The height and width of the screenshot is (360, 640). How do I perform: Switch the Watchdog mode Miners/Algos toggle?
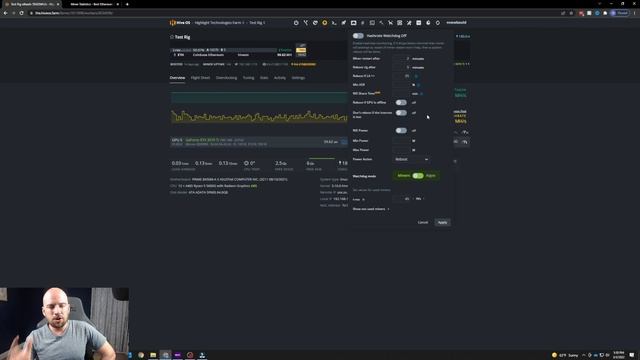(418, 176)
